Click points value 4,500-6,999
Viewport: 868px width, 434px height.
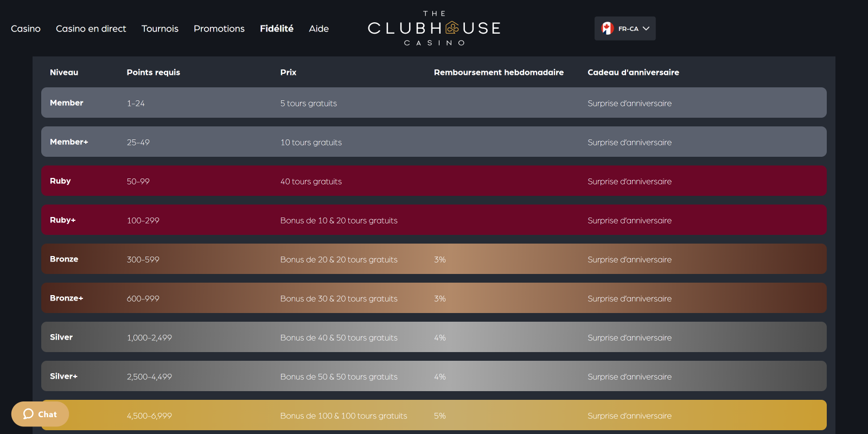click(x=149, y=416)
